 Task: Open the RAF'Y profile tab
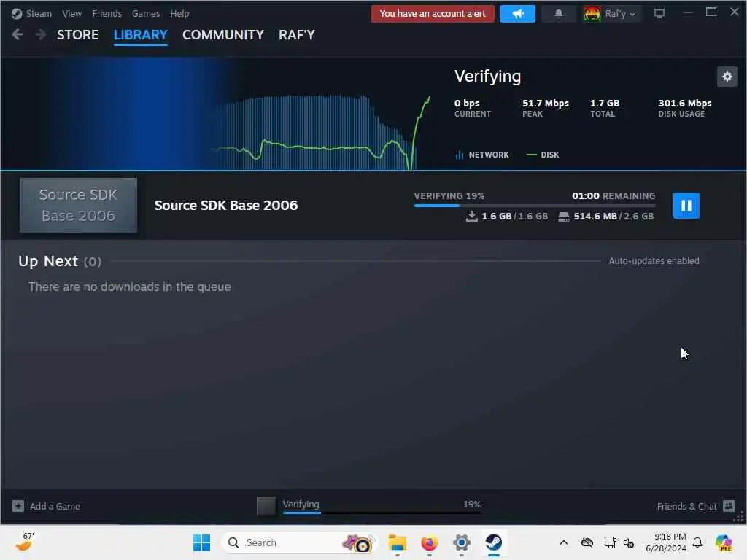click(x=297, y=35)
